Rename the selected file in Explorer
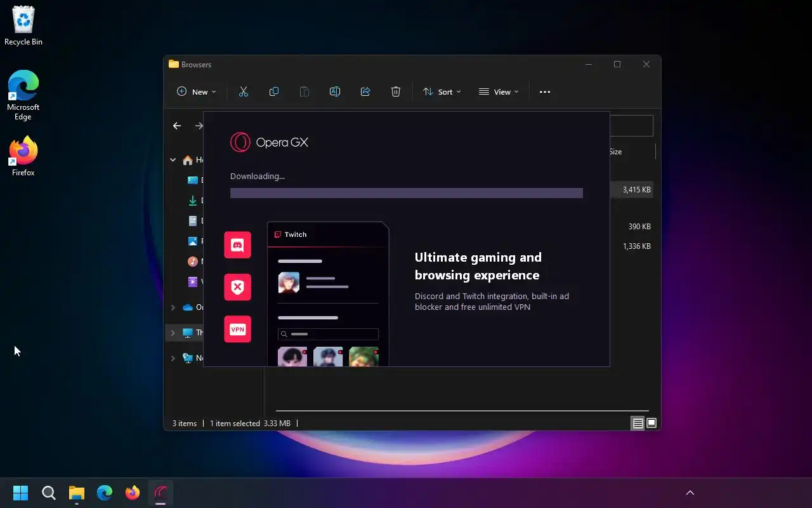 click(x=334, y=91)
